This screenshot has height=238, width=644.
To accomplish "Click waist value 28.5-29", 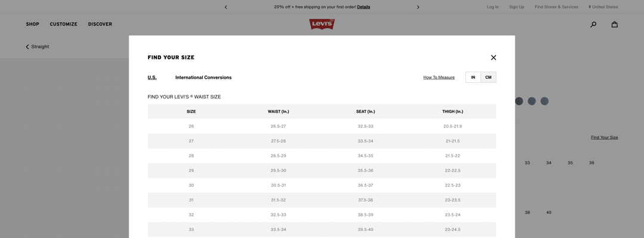I will click(x=278, y=156).
